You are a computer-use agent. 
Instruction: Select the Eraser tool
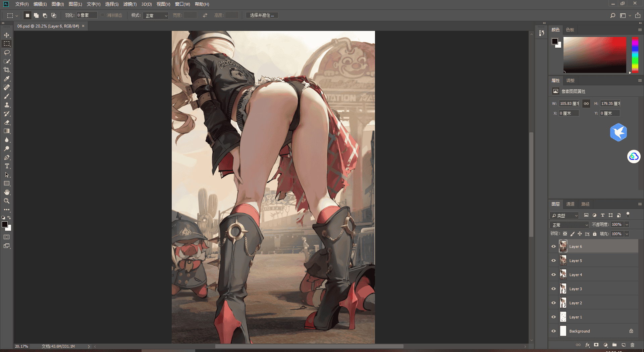point(7,122)
